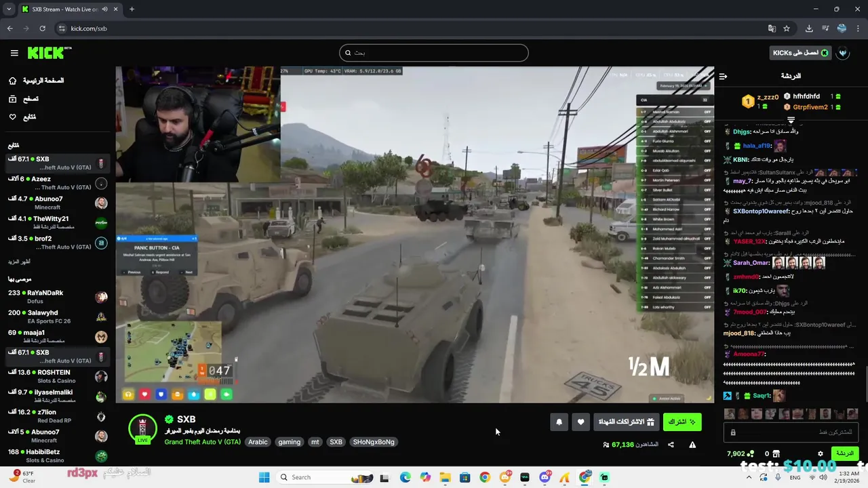Click the 7,902 KICKs balance
Viewport: 868px width, 488px height.
(740, 453)
